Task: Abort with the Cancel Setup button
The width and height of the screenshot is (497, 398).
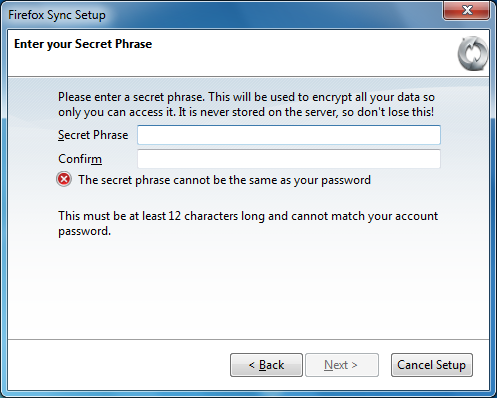Action: [x=432, y=365]
